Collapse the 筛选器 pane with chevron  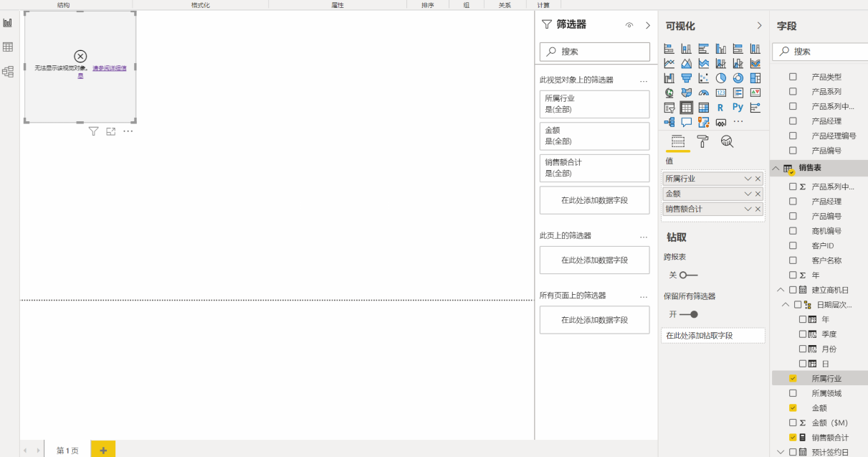[x=648, y=25]
